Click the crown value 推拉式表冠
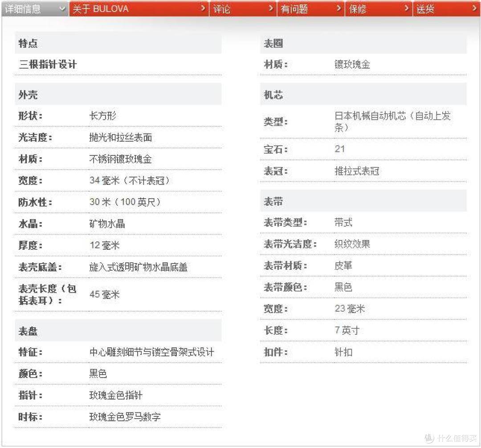 click(357, 171)
